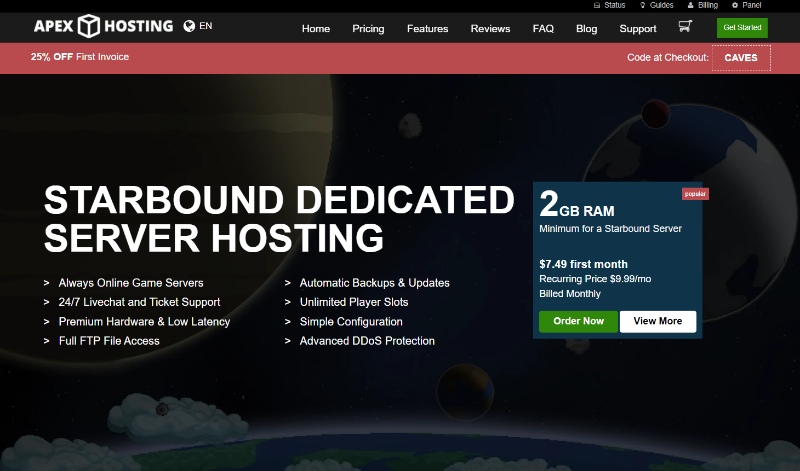The height and width of the screenshot is (471, 800).
Task: Click the Guides lightbulb icon
Action: 642,5
